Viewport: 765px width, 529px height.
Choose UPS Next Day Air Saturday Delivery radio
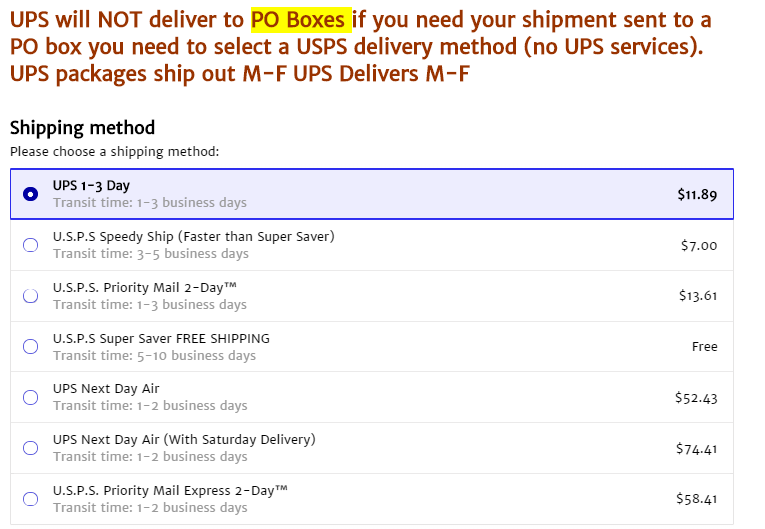point(30,448)
